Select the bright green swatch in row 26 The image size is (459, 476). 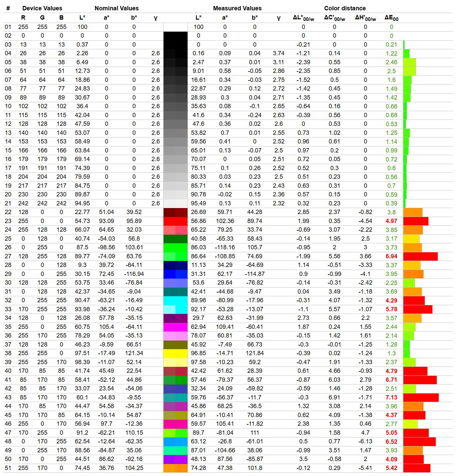click(x=176, y=247)
